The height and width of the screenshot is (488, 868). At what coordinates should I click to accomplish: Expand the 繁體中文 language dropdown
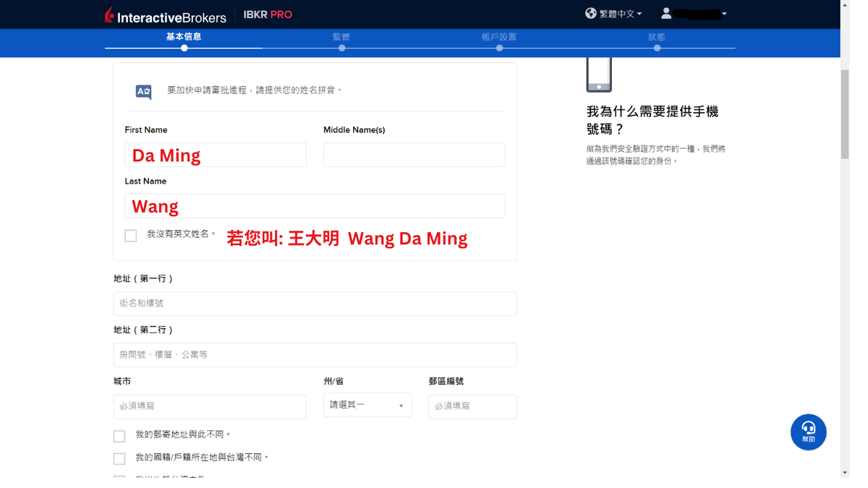coord(639,12)
